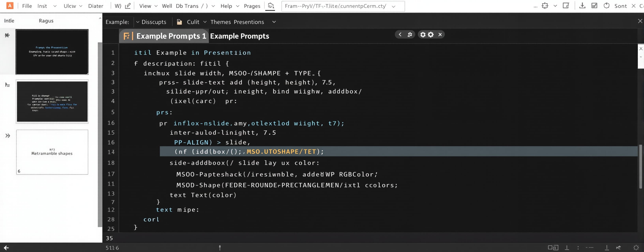Viewport: 644px width, 252px height.
Task: Click the Ragus panel label
Action: pos(46,21)
